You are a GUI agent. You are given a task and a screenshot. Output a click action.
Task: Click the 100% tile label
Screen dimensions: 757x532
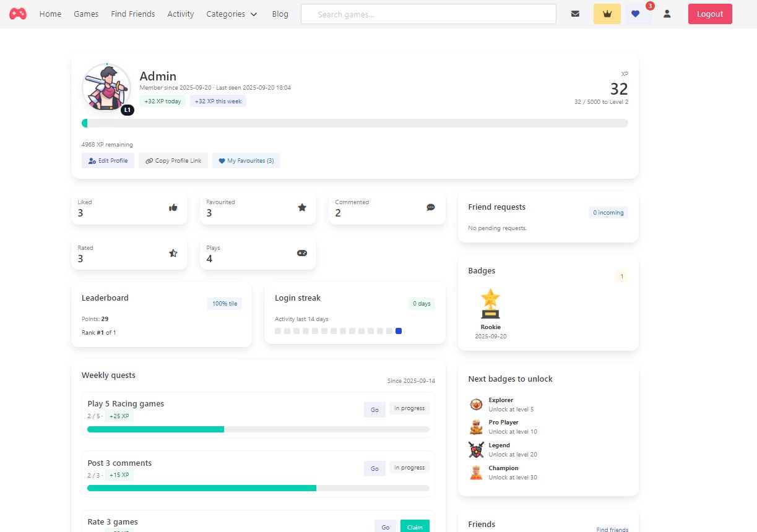[225, 304]
